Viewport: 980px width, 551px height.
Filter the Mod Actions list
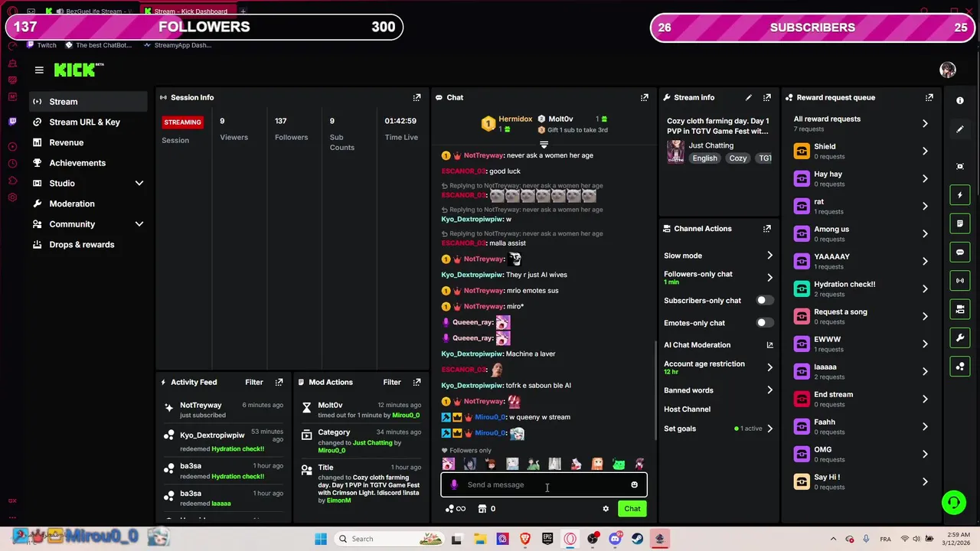tap(391, 382)
